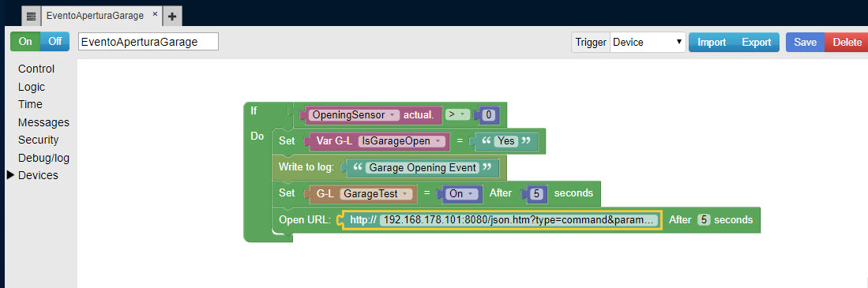The width and height of the screenshot is (868, 288).
Task: Click the http:// block prefix
Action: point(363,219)
